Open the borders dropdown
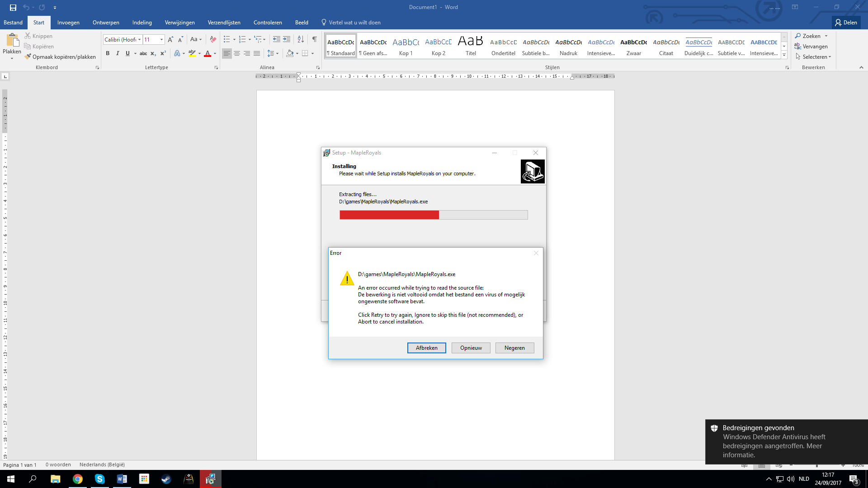The image size is (868, 488). tap(312, 53)
